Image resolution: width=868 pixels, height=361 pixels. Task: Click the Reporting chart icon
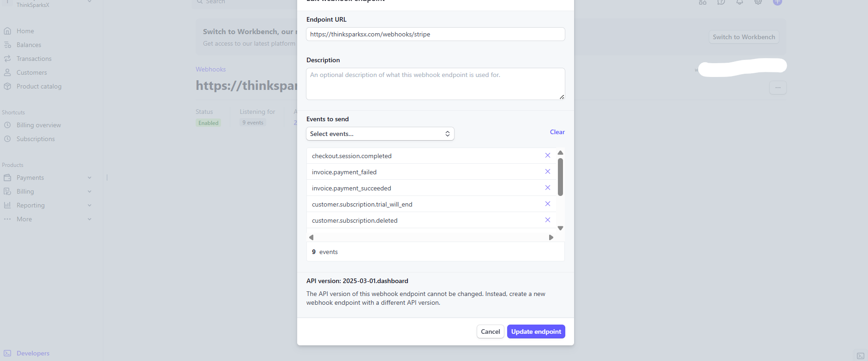(7, 205)
